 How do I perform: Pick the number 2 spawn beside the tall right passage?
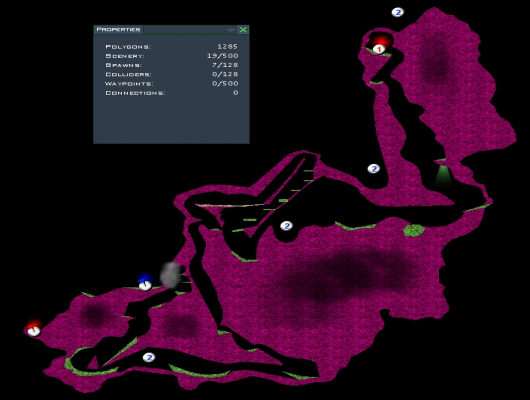[x=374, y=168]
